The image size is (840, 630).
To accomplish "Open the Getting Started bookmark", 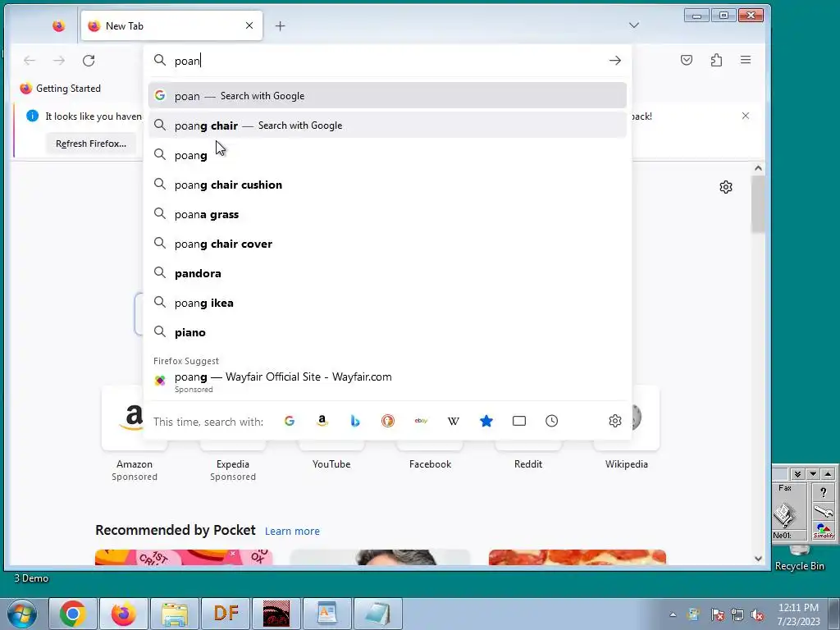I will tap(60, 89).
